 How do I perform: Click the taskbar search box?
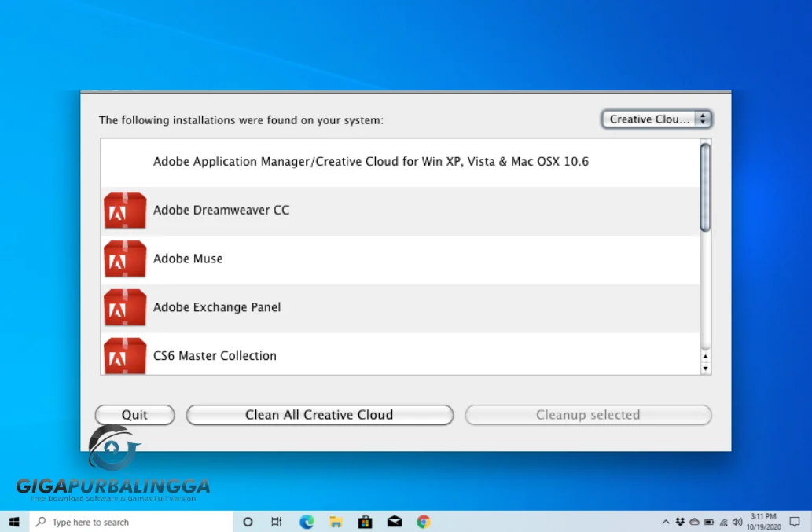[131, 522]
